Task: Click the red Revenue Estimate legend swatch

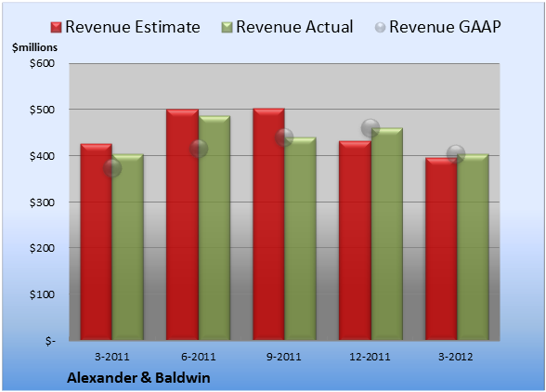Action: tap(56, 27)
